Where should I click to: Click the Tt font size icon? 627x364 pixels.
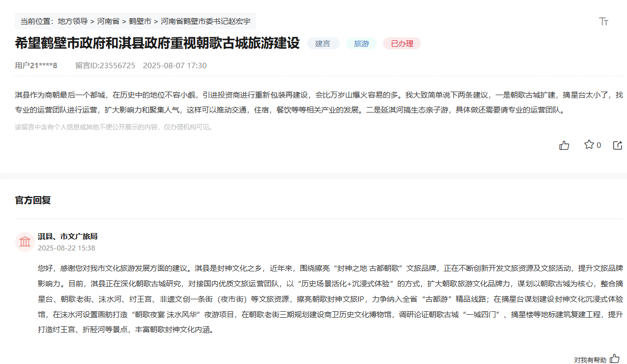point(603,21)
